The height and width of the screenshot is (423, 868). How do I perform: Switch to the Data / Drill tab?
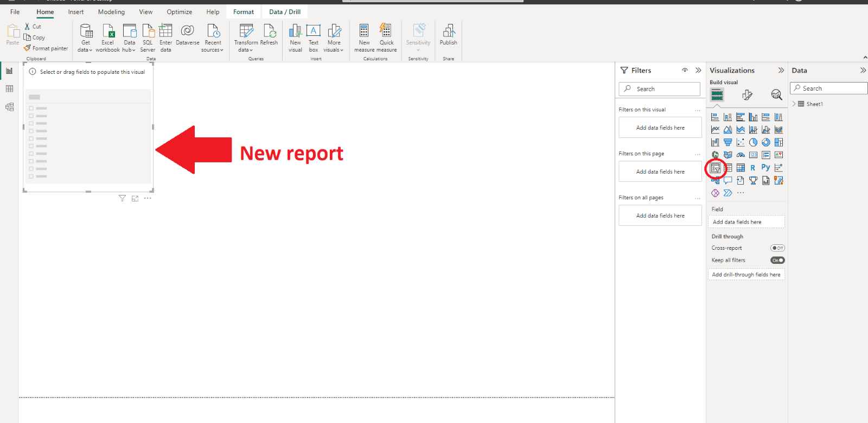point(284,12)
